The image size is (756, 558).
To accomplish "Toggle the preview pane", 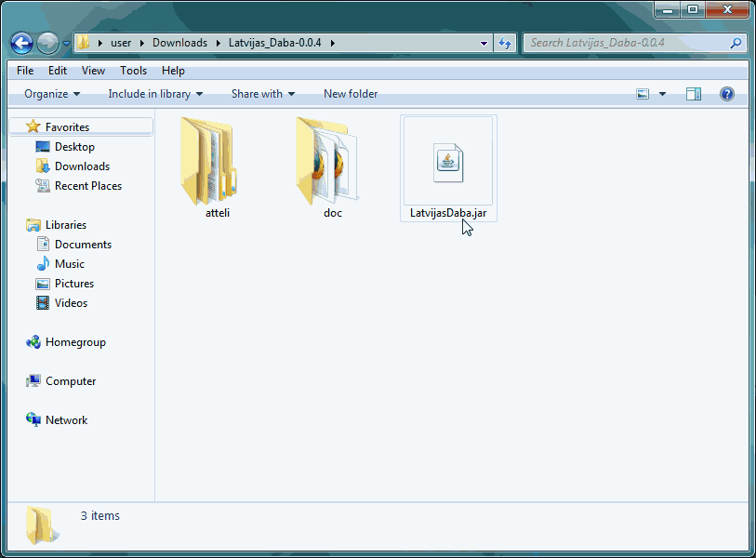I will [694, 94].
